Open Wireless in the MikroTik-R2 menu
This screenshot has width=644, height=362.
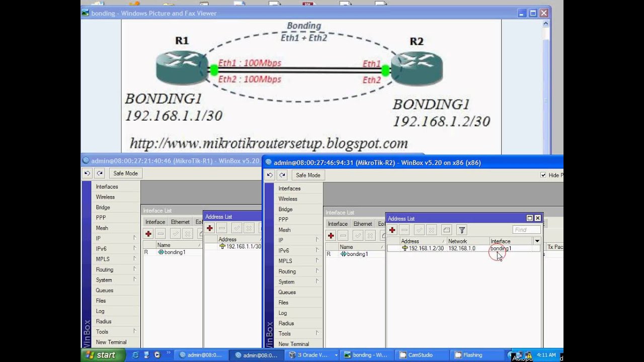coord(288,199)
